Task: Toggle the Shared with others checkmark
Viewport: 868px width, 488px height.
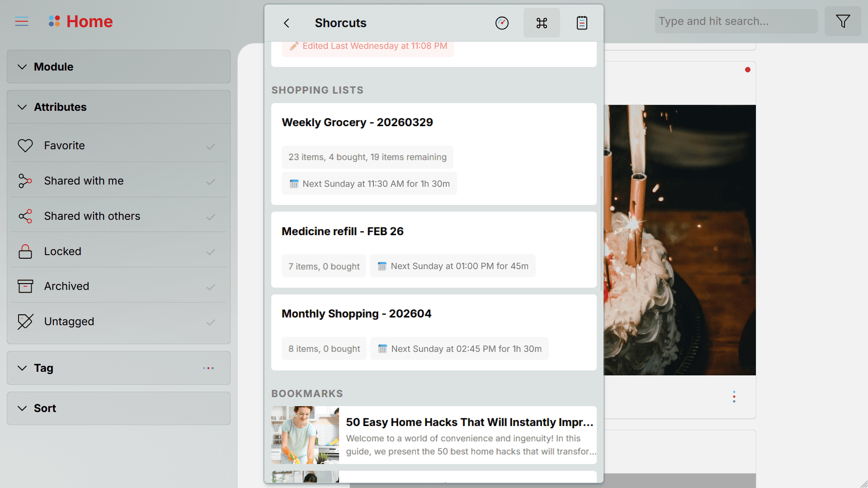Action: pos(211,217)
